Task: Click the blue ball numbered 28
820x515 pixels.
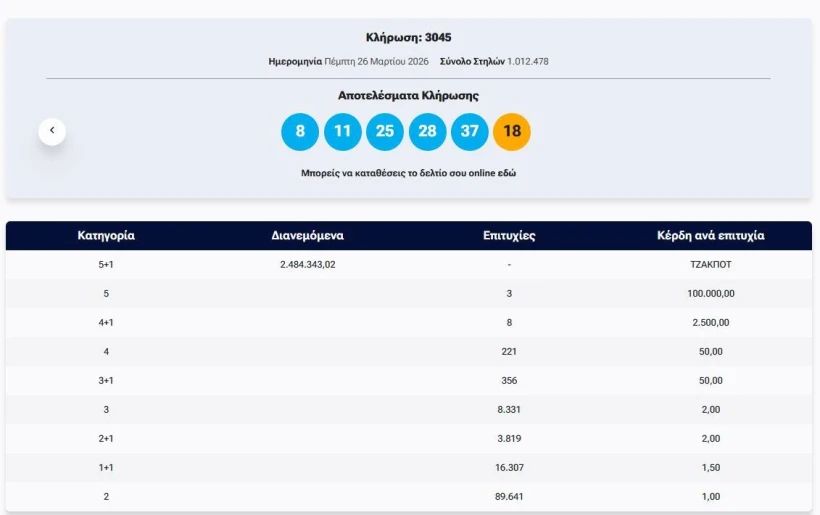Action: pos(427,131)
